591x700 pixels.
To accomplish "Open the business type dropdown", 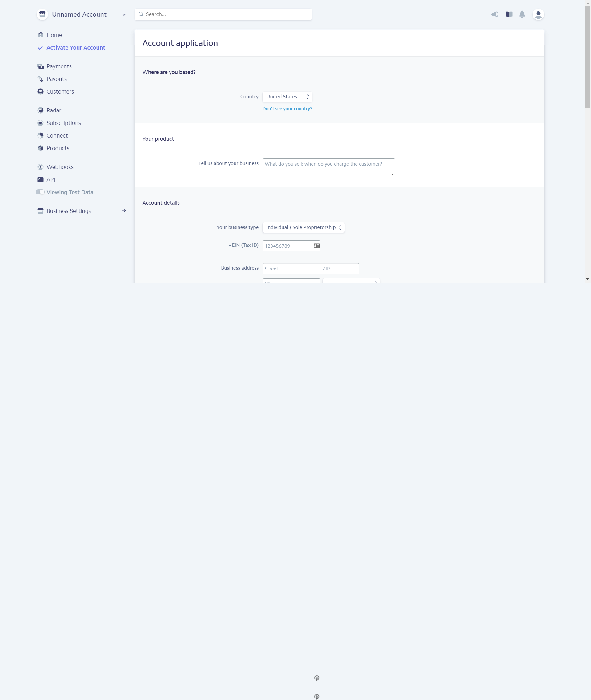I will tap(303, 227).
